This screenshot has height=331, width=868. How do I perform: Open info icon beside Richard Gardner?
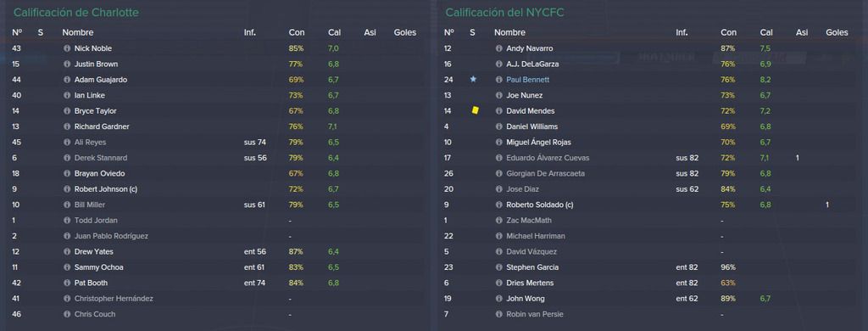pyautogui.click(x=67, y=127)
